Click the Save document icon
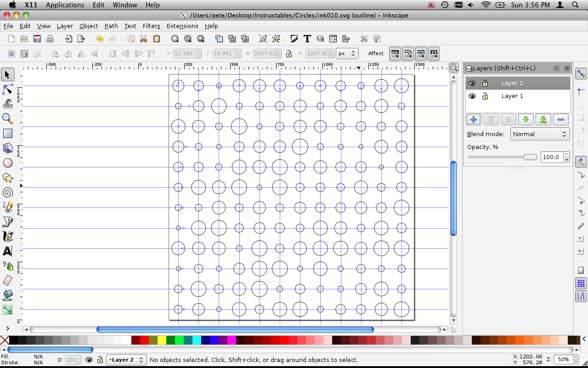588x368 pixels. pyautogui.click(x=37, y=39)
